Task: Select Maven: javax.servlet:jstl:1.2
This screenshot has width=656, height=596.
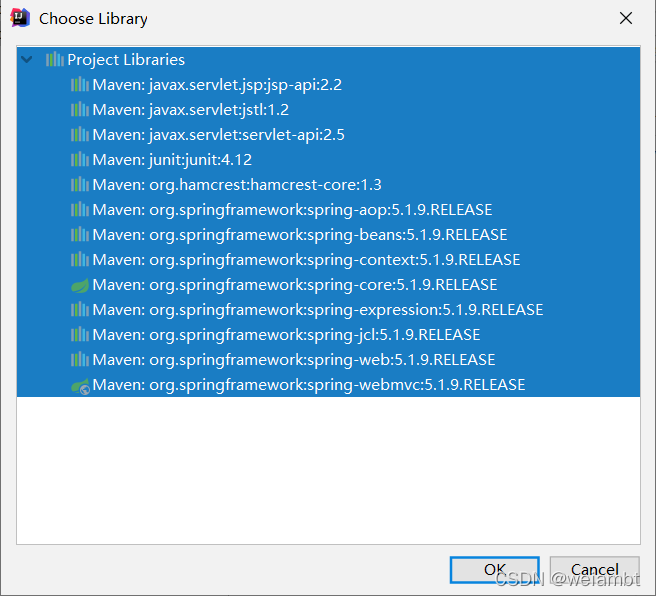Action: [328, 110]
